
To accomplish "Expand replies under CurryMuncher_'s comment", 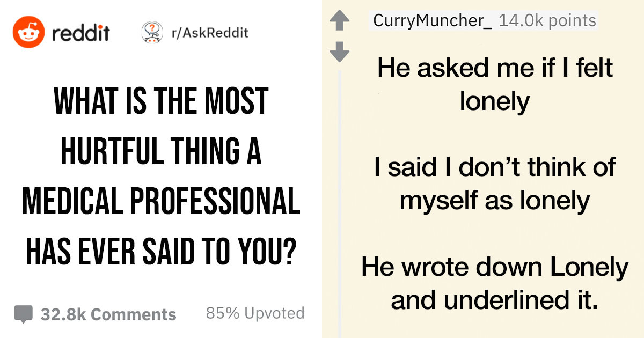I will click(341, 188).
